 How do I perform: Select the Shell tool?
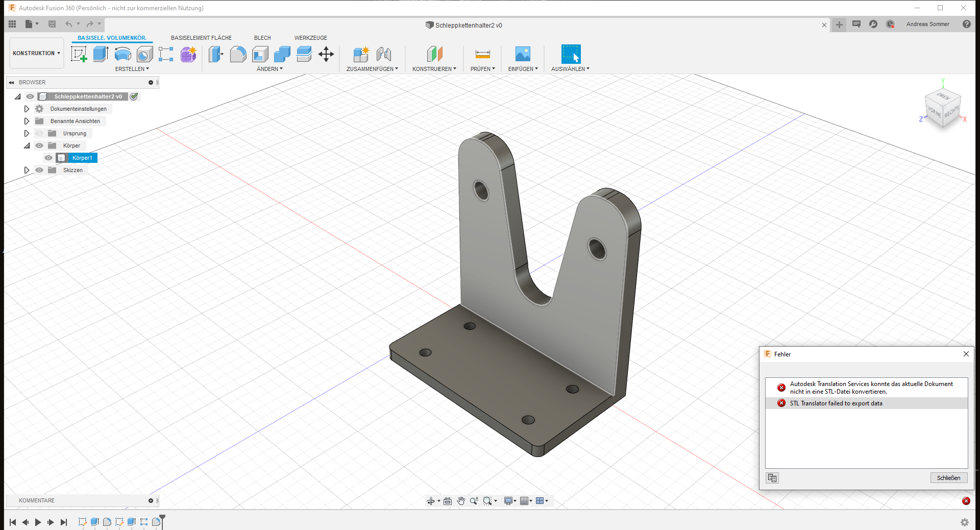tap(260, 54)
